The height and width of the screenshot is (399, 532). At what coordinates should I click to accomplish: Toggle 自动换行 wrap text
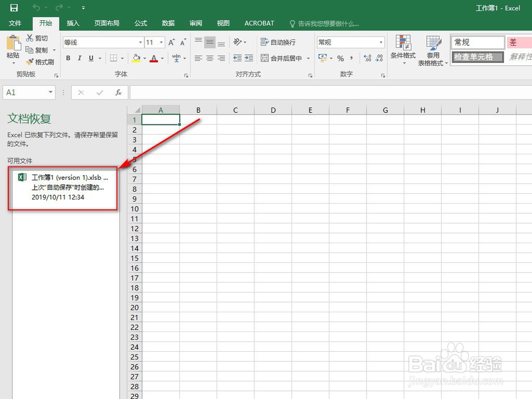(x=278, y=42)
